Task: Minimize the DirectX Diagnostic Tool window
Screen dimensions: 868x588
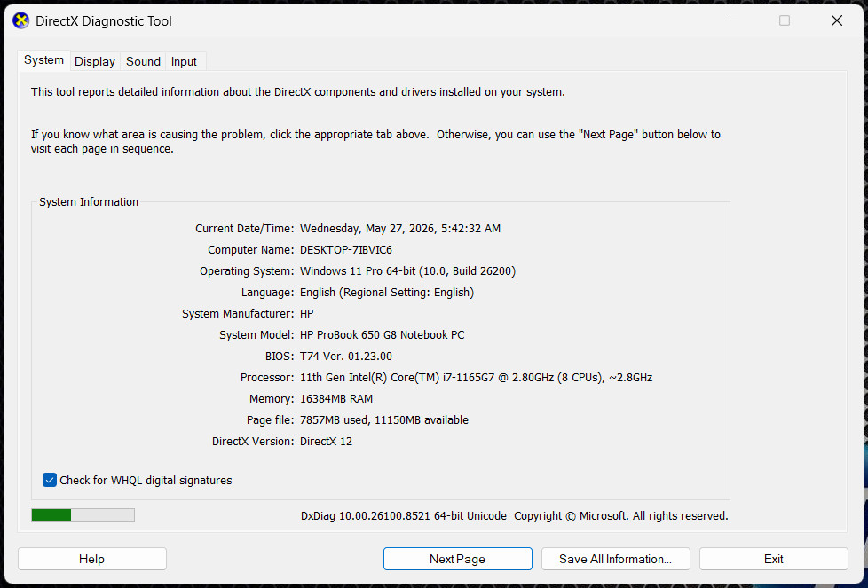Action: point(733,20)
